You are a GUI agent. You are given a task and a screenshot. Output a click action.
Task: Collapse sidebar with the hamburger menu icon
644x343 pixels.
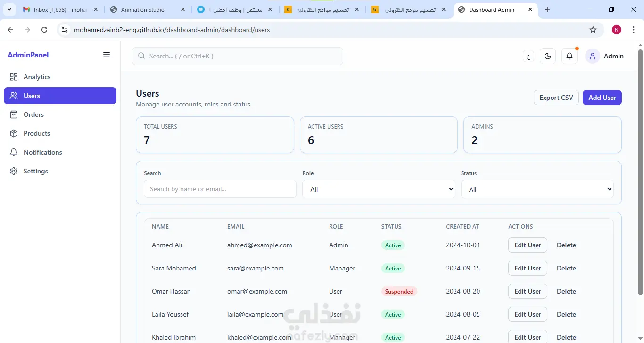[107, 55]
